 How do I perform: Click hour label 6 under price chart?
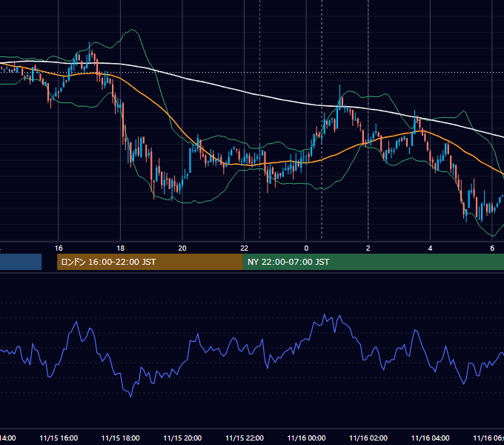tap(492, 248)
